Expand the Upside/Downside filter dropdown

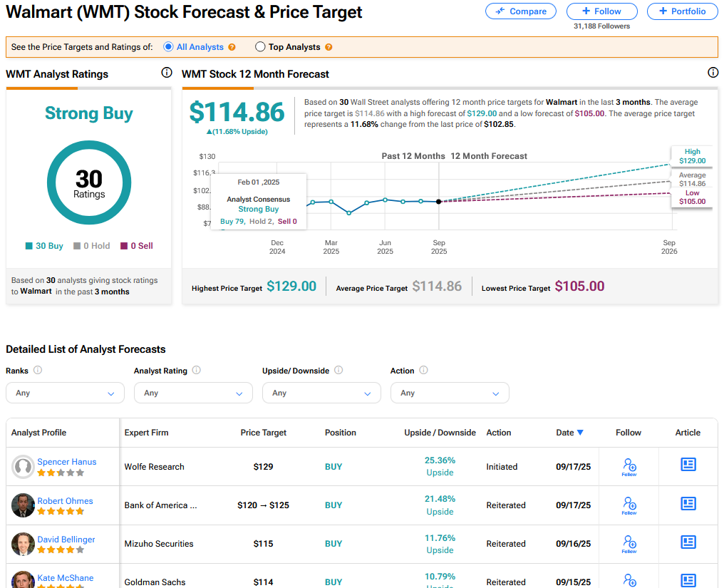[x=321, y=393]
